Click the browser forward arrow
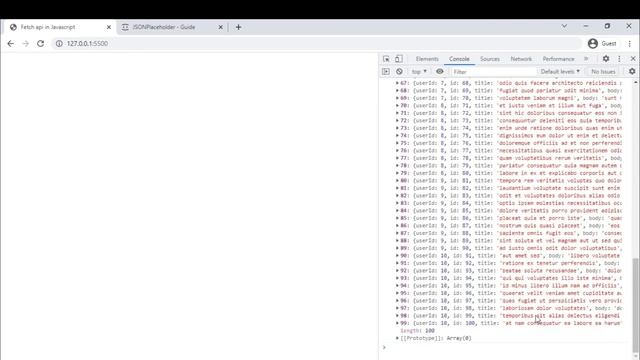This screenshot has height=360, width=640. tap(25, 43)
